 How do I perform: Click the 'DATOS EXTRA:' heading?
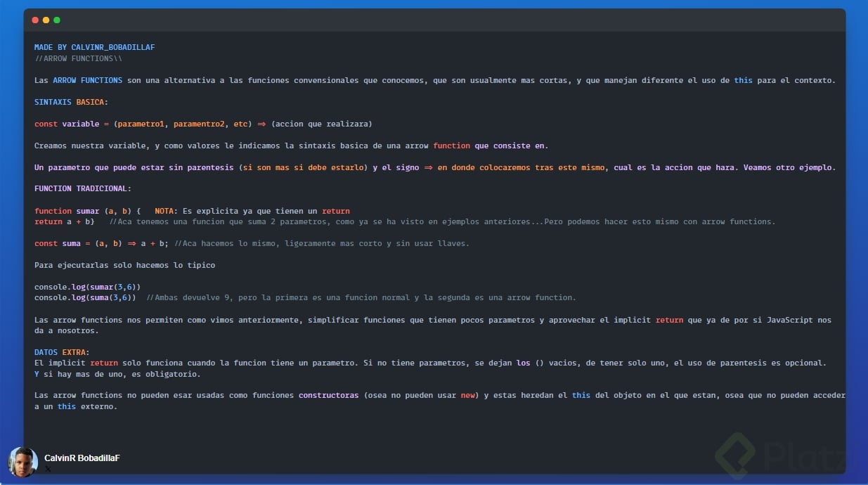coord(62,352)
